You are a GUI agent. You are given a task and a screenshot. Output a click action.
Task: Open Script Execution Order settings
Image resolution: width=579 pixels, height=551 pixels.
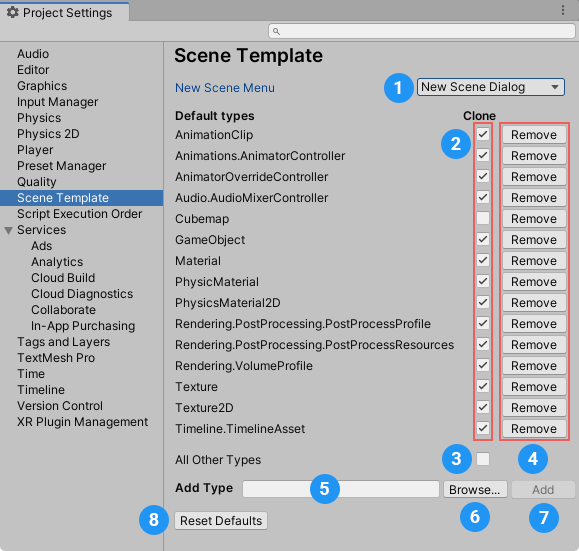(81, 214)
